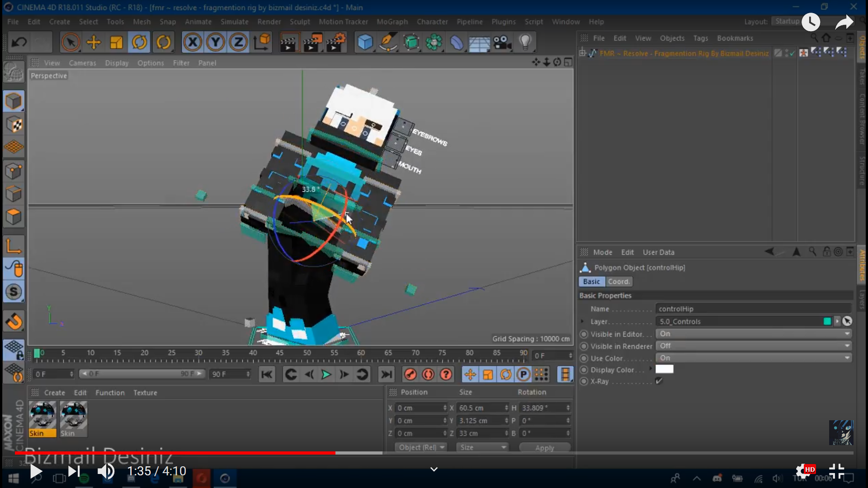Click the YouTube video progress bar
The image size is (868, 488).
434,453
